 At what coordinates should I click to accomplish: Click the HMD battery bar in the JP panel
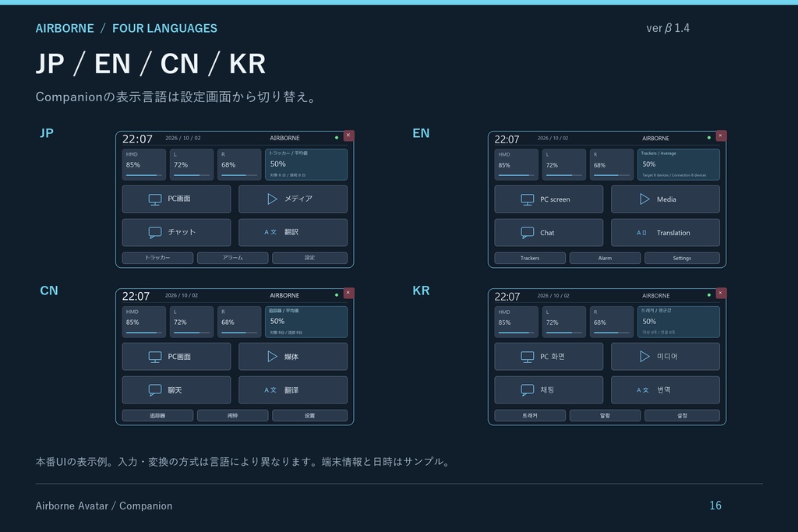(x=144, y=175)
